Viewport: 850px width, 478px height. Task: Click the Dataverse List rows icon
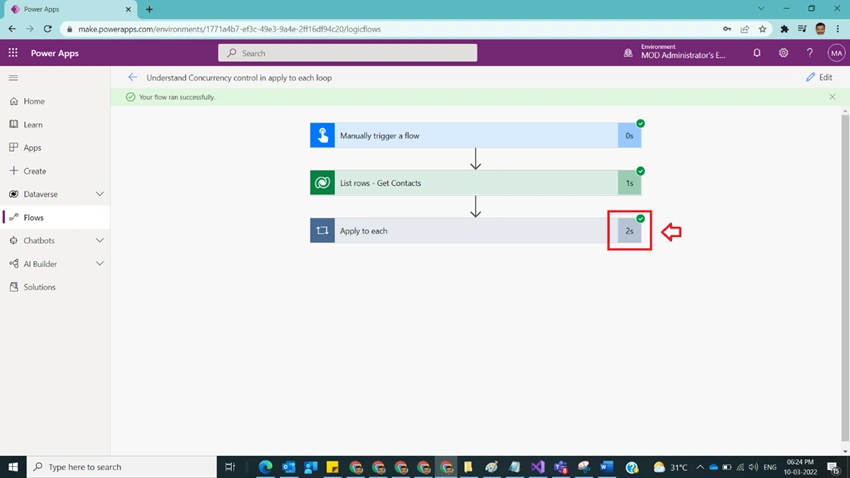[x=322, y=183]
